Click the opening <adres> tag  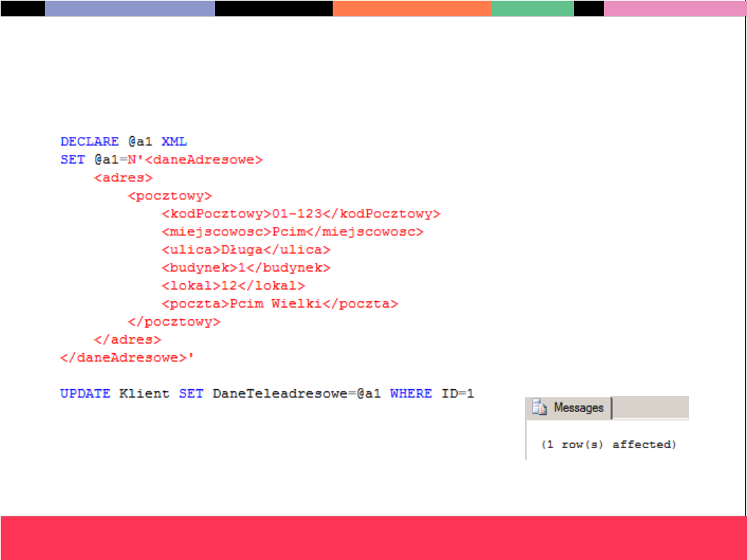pyautogui.click(x=123, y=178)
